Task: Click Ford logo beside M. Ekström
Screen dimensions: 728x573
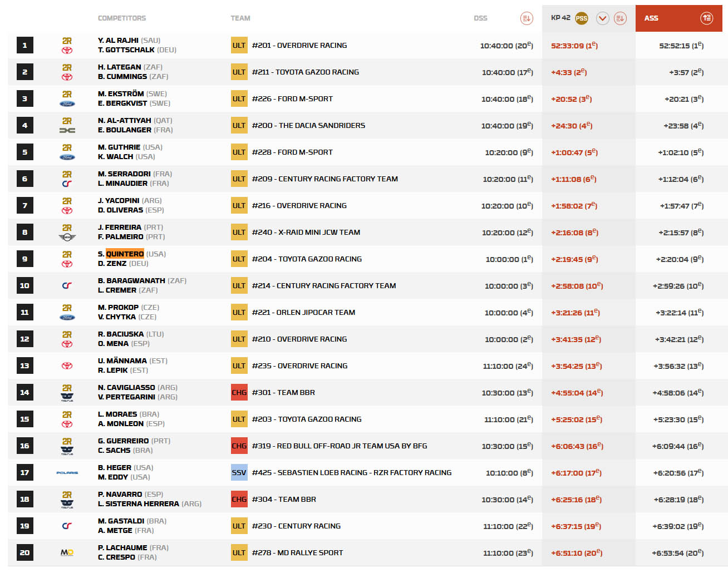Action: tap(67, 103)
